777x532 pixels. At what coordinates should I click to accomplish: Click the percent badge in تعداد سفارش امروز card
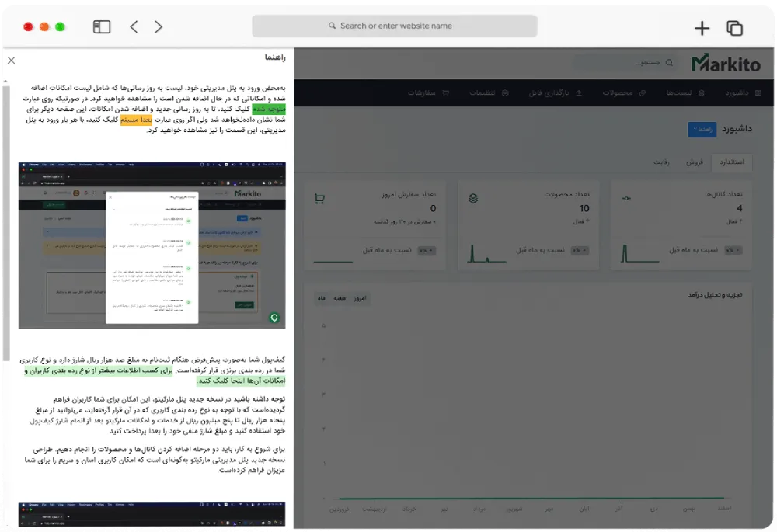click(x=426, y=250)
